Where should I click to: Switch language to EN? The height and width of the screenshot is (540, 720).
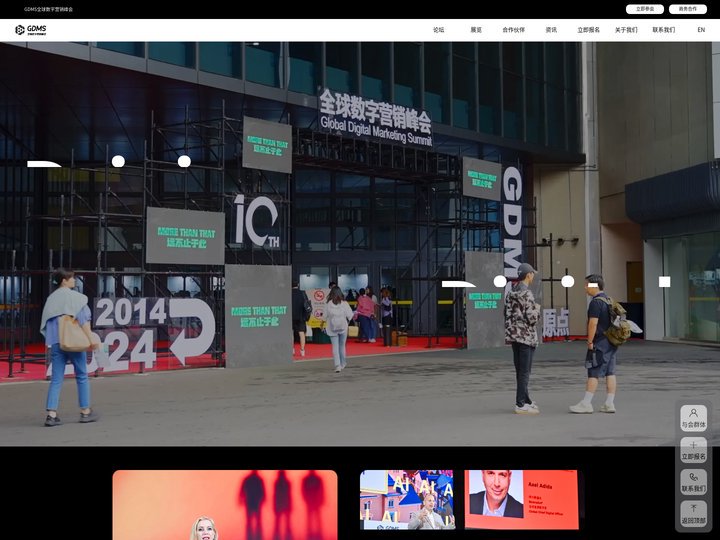click(x=701, y=30)
